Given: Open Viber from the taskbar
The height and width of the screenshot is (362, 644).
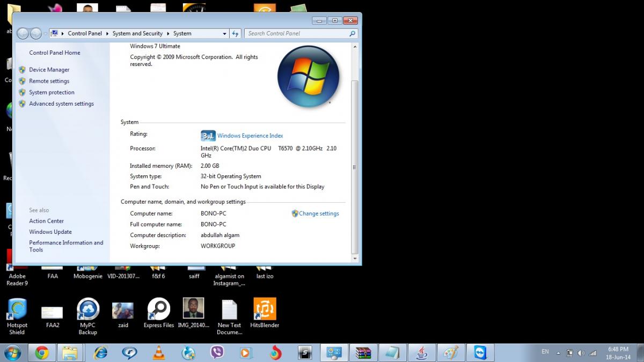Looking at the screenshot, I should click(x=217, y=352).
